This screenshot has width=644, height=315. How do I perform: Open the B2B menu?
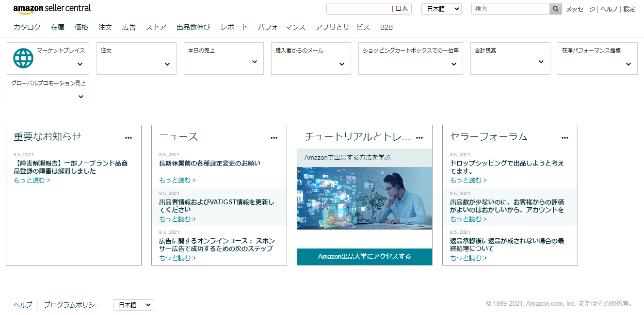[x=386, y=27]
